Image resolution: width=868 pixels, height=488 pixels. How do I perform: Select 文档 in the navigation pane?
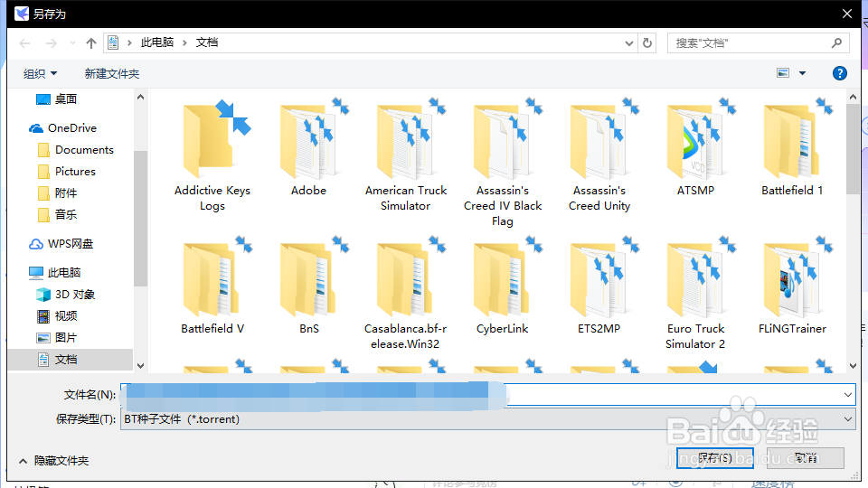point(71,359)
